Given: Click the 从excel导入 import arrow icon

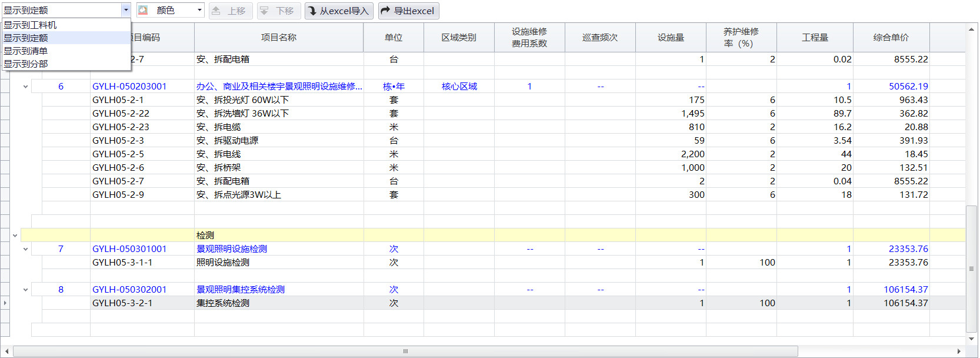Looking at the screenshot, I should [x=312, y=11].
